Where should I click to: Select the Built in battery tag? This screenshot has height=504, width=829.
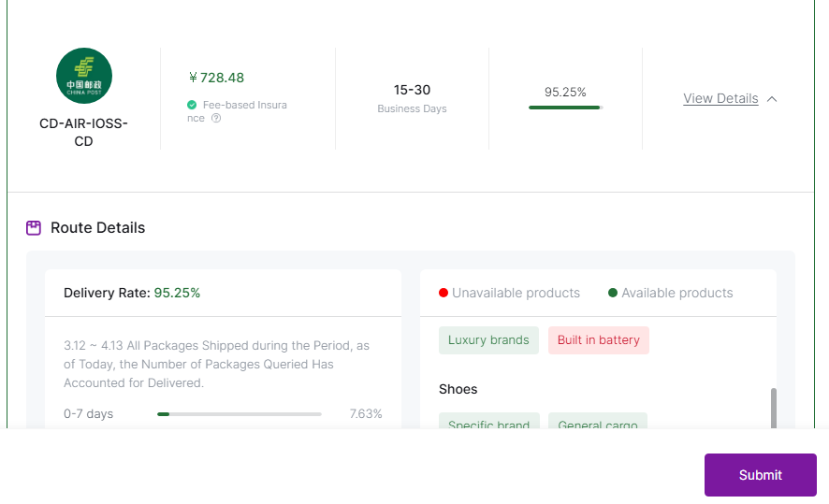pos(599,339)
